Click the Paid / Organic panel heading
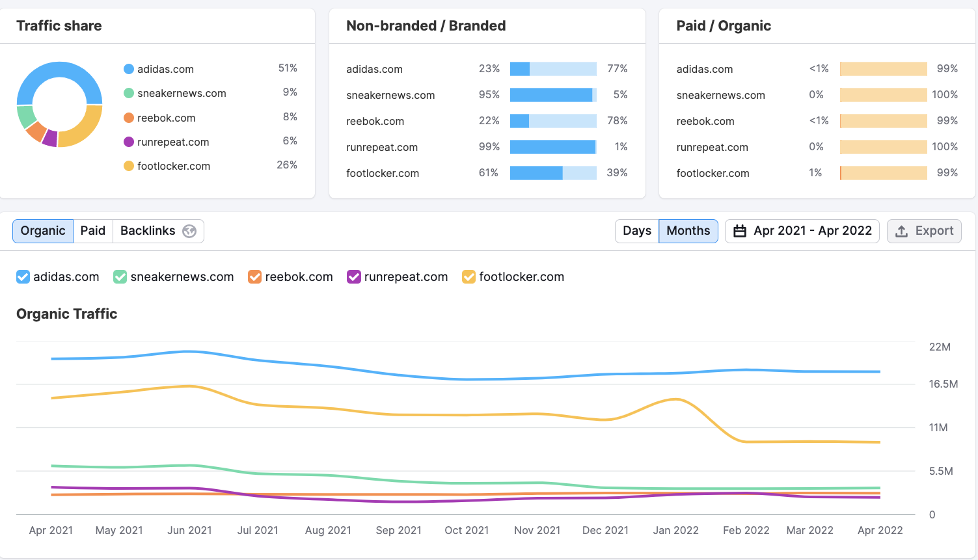 click(x=724, y=26)
